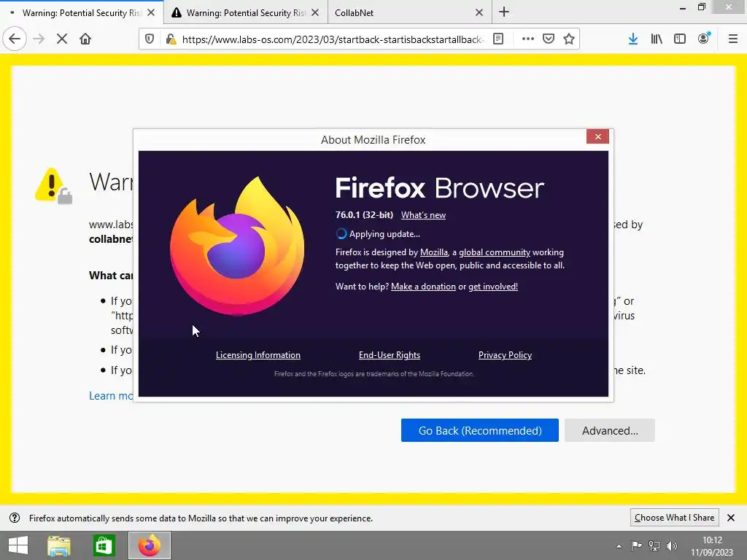747x560 pixels.
Task: Stop loading the current page
Action: (x=62, y=39)
